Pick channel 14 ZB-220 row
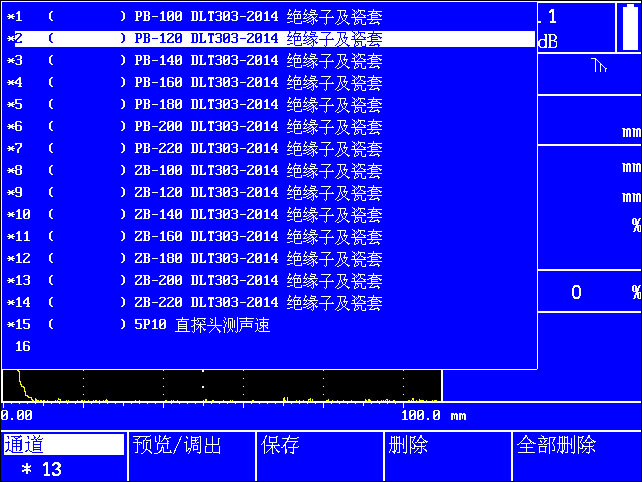 [269, 303]
